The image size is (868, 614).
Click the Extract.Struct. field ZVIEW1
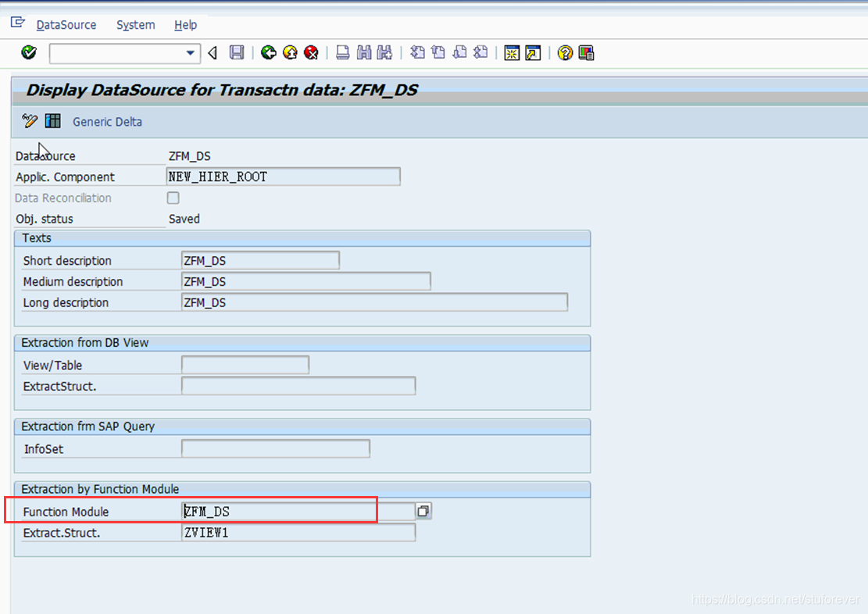click(x=298, y=532)
